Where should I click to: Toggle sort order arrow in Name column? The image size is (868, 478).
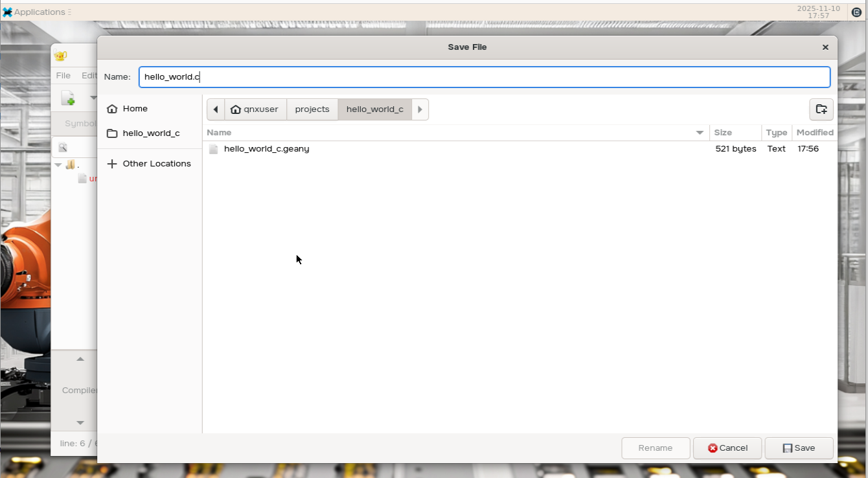tap(700, 133)
